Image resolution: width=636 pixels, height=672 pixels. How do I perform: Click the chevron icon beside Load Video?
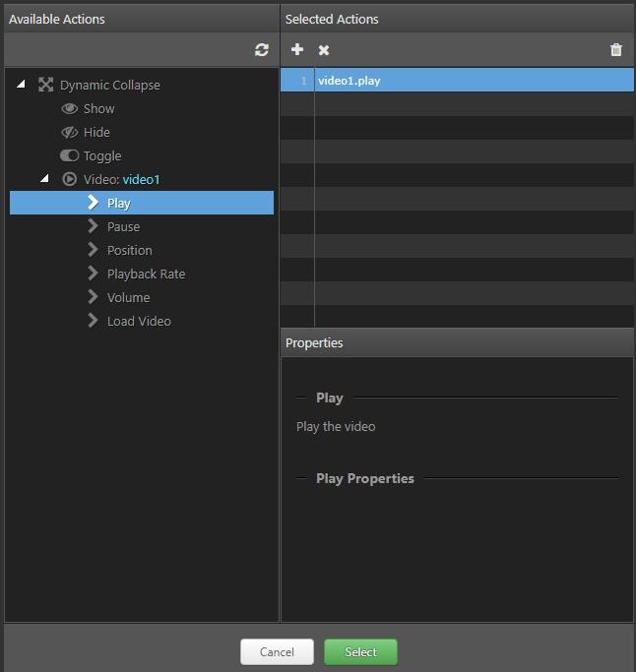94,320
